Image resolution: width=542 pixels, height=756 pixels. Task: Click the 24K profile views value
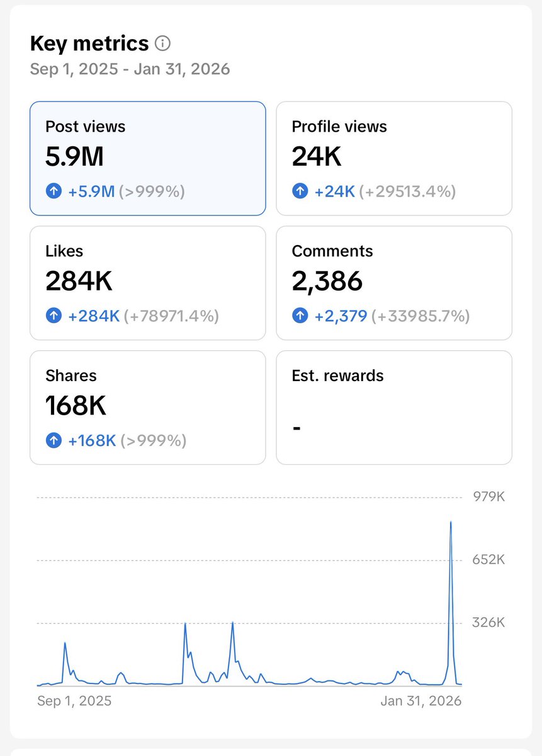tap(317, 157)
